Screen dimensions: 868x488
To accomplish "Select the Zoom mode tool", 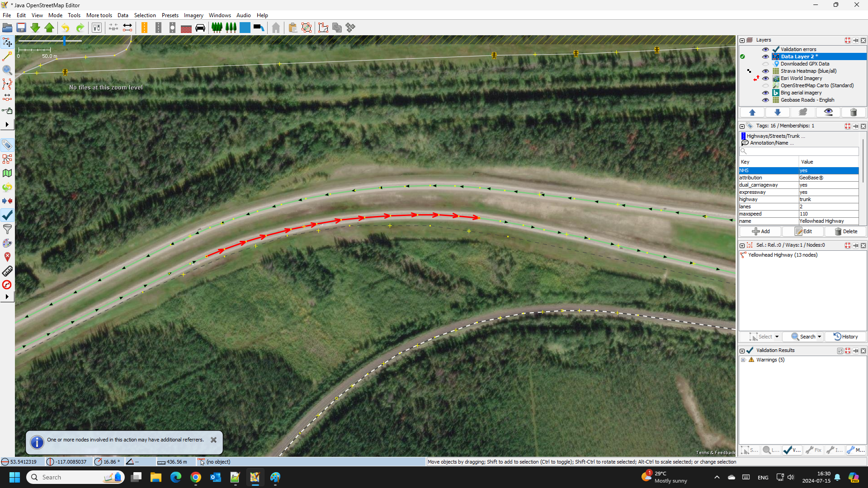I will click(x=7, y=70).
